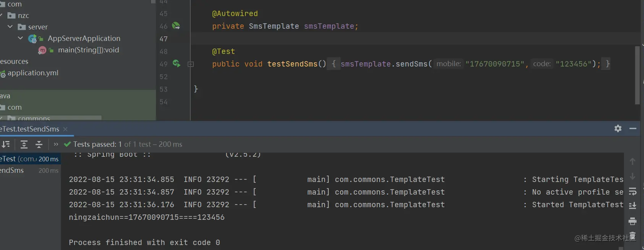This screenshot has width=644, height=250.
Task: Toggle scroll to end of console
Action: point(632,206)
